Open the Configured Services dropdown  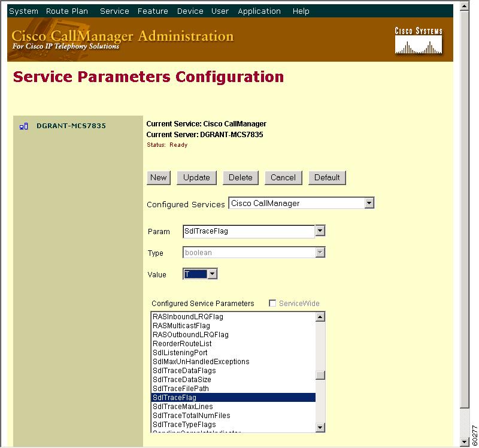tap(301, 203)
